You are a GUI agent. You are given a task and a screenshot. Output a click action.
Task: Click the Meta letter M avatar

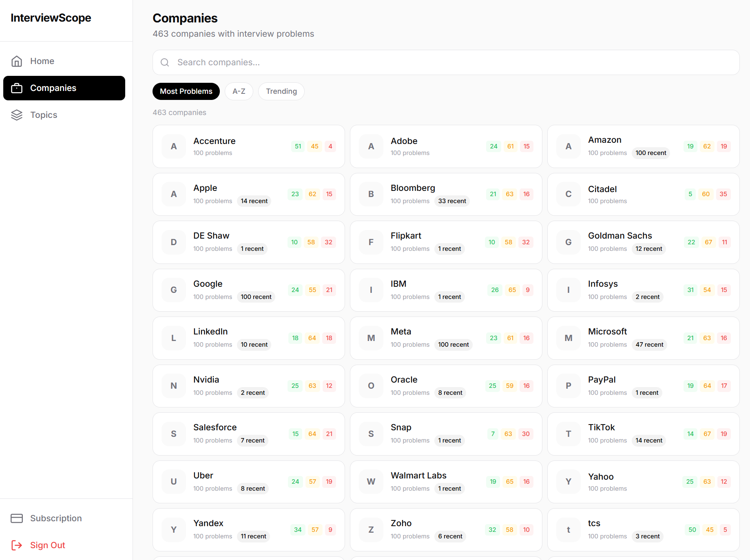[x=371, y=338]
